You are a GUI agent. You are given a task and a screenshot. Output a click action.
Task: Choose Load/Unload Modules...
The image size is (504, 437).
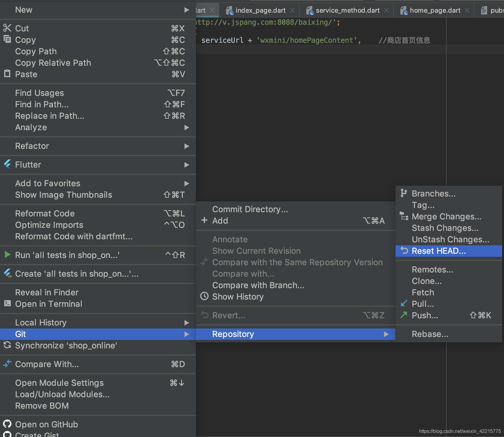[x=98, y=394]
